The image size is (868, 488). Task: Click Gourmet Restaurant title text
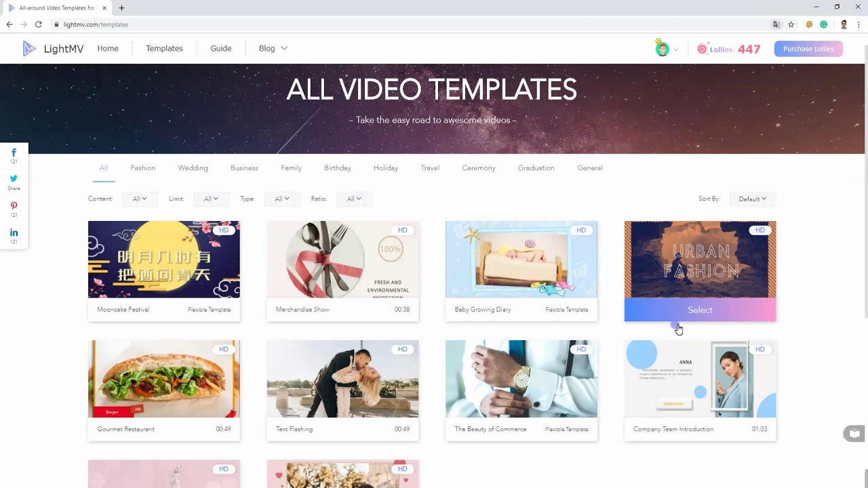pos(125,429)
